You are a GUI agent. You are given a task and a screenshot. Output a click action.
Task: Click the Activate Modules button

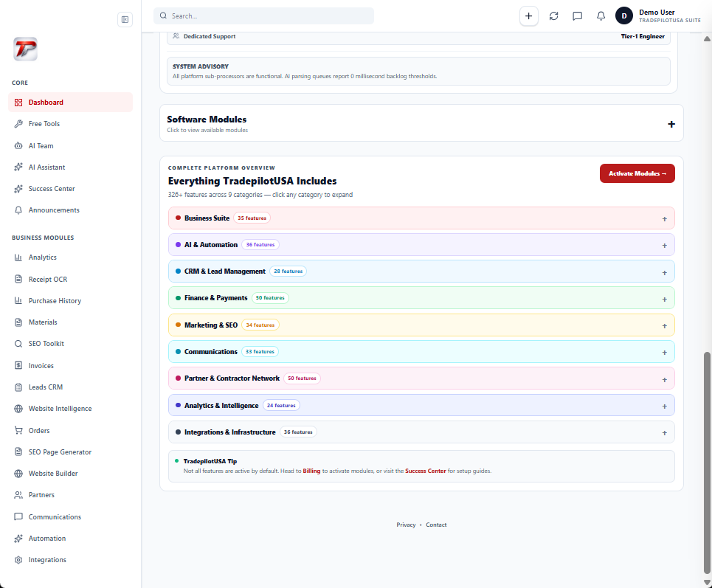[x=637, y=173]
